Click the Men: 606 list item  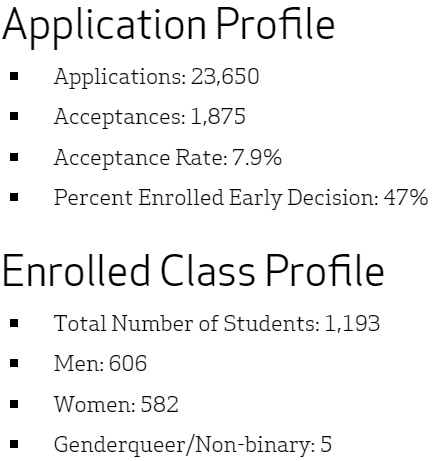point(100,363)
